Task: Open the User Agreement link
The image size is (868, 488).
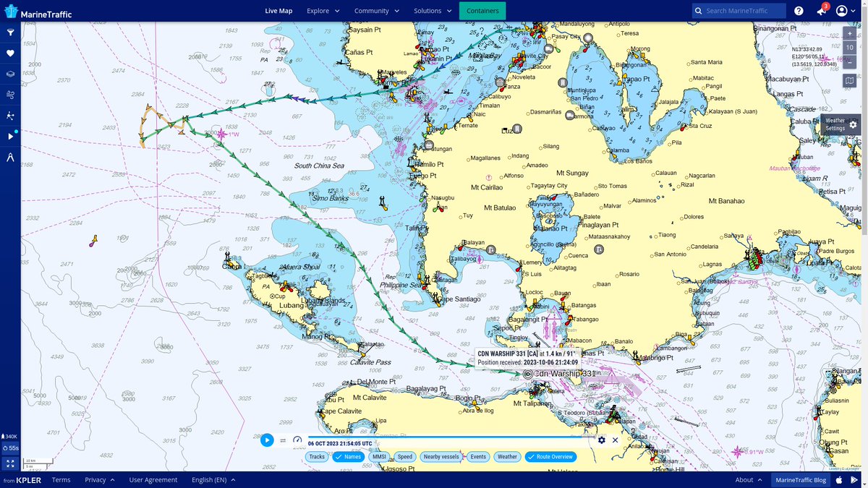Action: pos(153,479)
